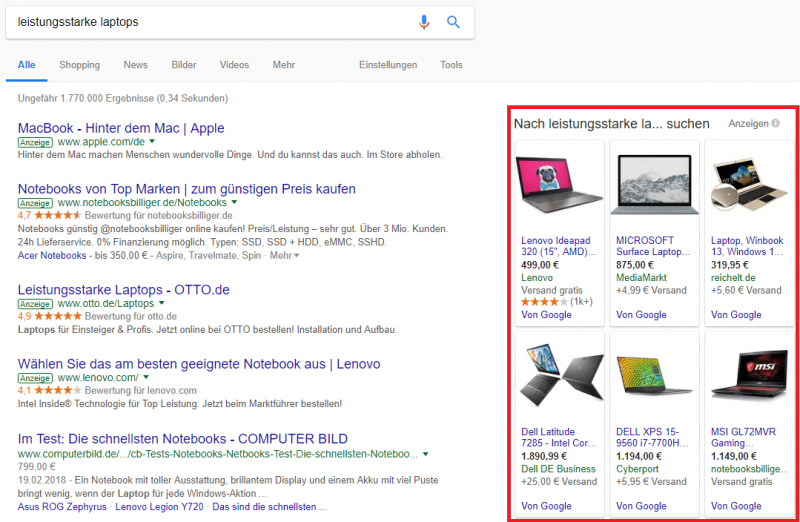Expand the Mehr dropdown under Acer Notebooks

(284, 255)
